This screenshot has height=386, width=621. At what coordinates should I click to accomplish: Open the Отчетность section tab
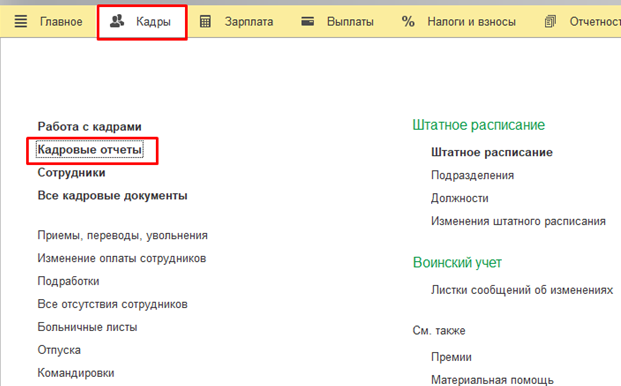(x=595, y=21)
